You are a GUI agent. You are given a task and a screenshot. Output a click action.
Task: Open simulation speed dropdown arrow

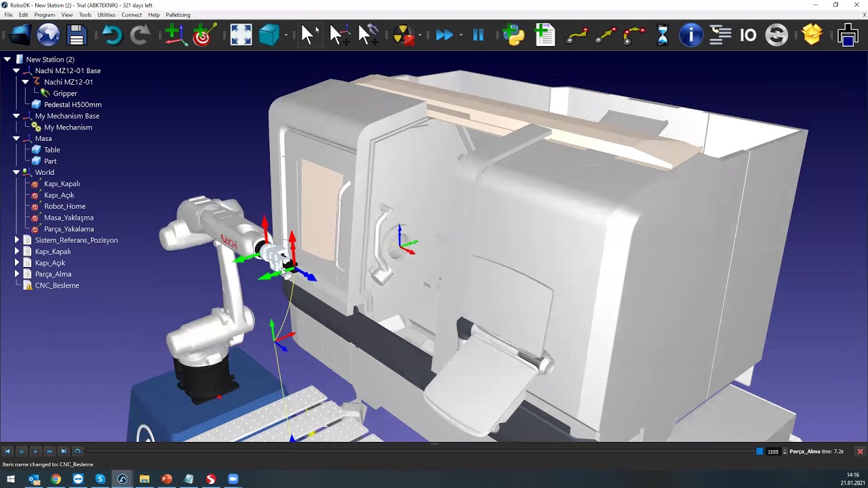pyautogui.click(x=461, y=35)
